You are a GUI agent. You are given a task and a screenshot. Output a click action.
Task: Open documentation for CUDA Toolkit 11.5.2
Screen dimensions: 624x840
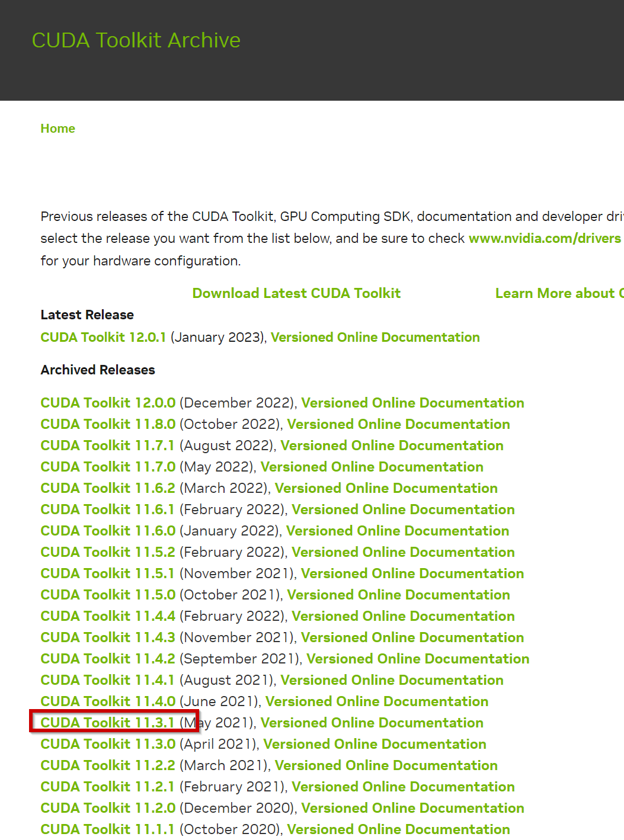pyautogui.click(x=403, y=552)
